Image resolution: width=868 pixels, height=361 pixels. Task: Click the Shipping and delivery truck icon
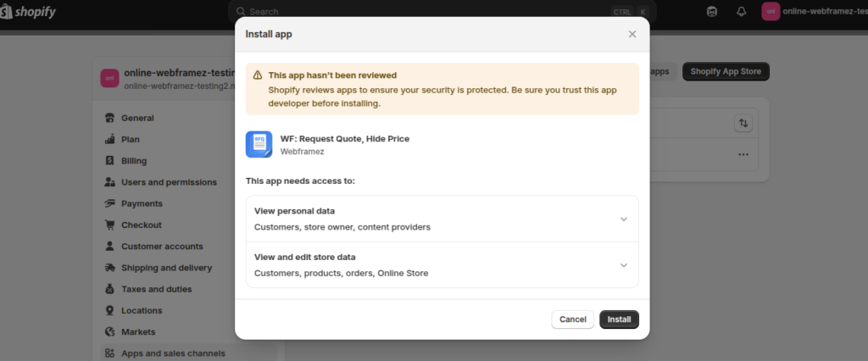pyautogui.click(x=109, y=268)
